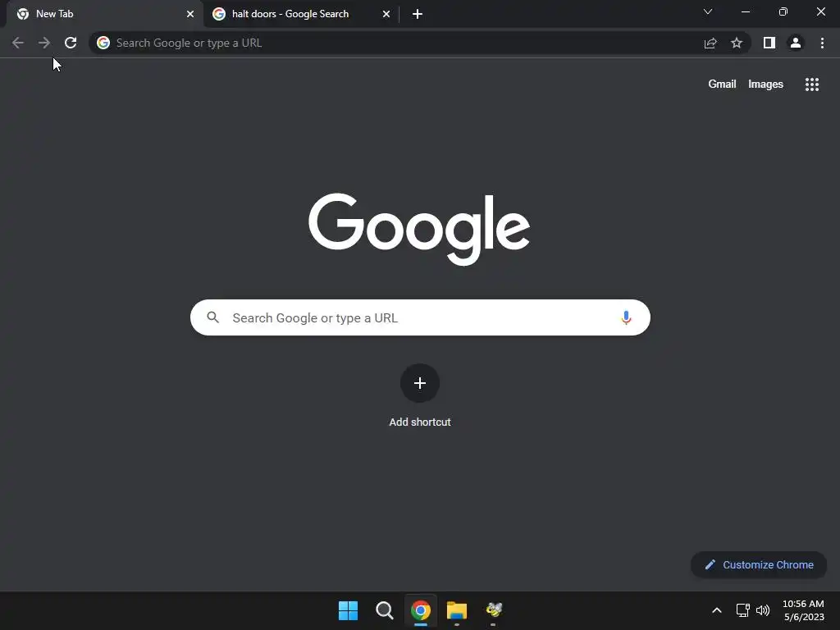Click the share this page icon
The image size is (840, 630).
(710, 43)
